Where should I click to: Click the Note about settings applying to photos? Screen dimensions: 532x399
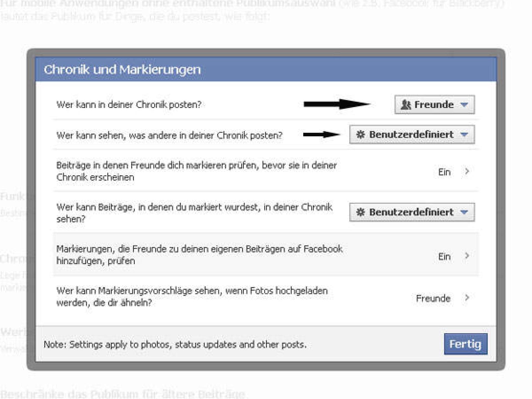tap(176, 345)
